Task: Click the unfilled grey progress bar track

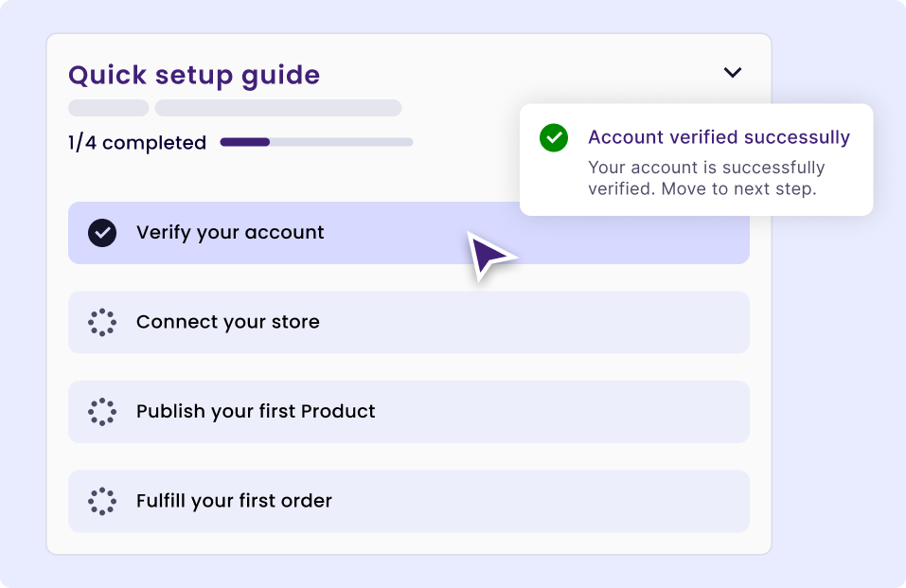Action: [x=341, y=142]
